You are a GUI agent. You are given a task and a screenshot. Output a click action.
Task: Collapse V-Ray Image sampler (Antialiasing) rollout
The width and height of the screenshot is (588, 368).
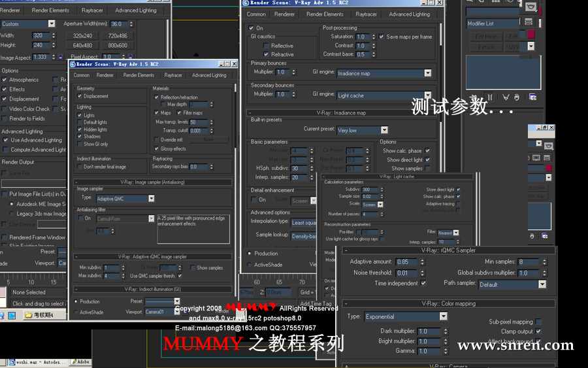(x=153, y=182)
